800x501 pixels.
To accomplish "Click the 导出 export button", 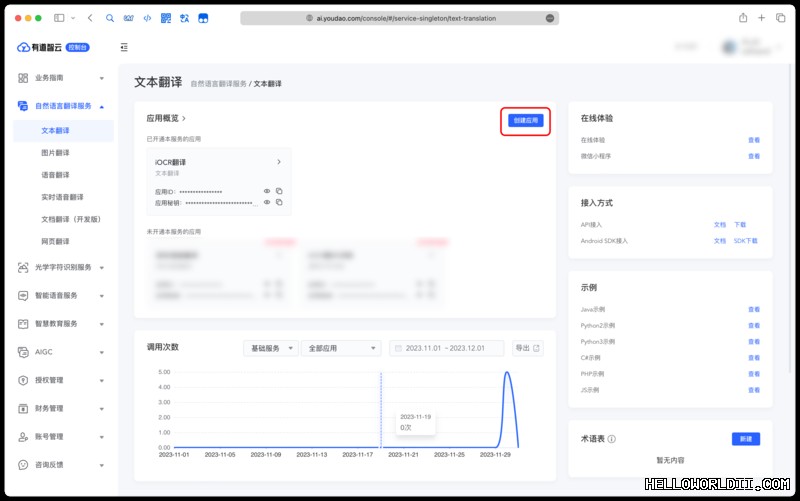I will [x=528, y=348].
